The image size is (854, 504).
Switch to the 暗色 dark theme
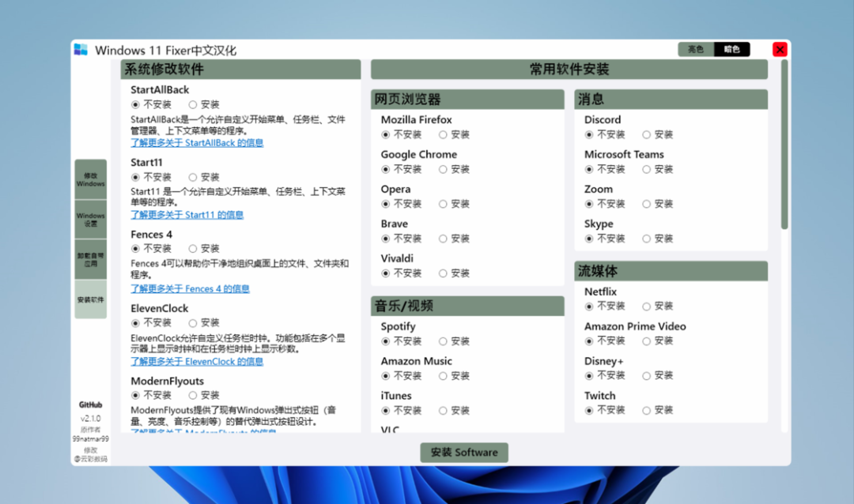731,50
